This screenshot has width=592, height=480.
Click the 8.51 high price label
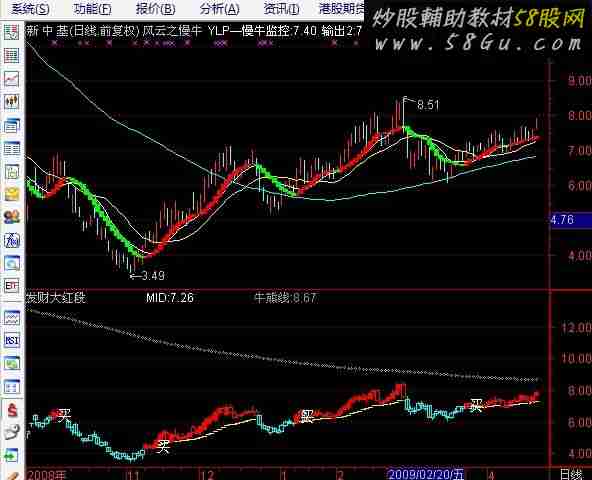click(x=428, y=105)
